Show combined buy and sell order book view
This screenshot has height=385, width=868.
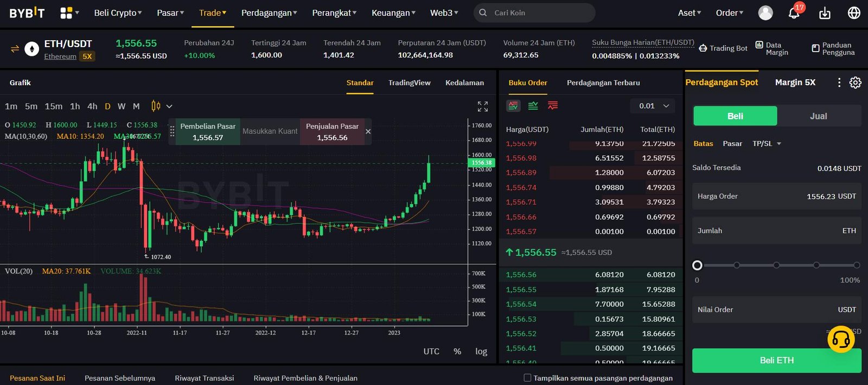pyautogui.click(x=513, y=106)
